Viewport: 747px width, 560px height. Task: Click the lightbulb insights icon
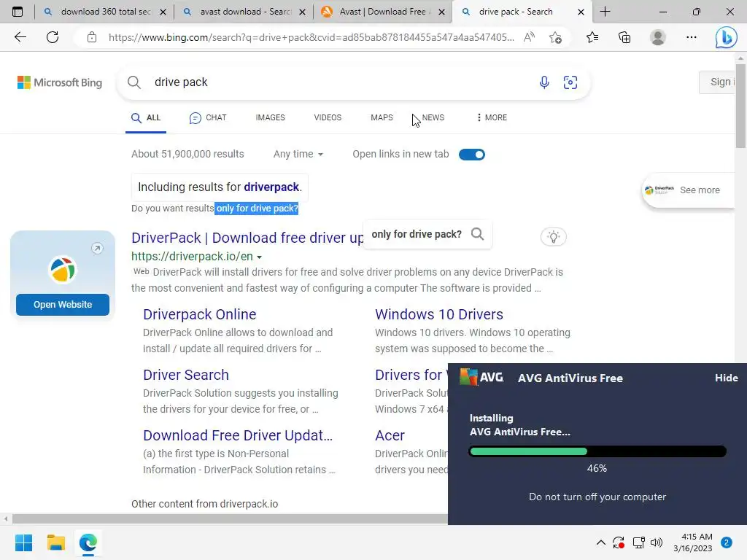[x=554, y=237]
